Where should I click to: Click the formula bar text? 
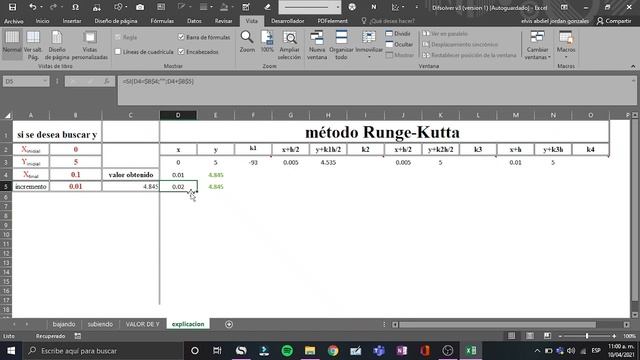[x=158, y=82]
